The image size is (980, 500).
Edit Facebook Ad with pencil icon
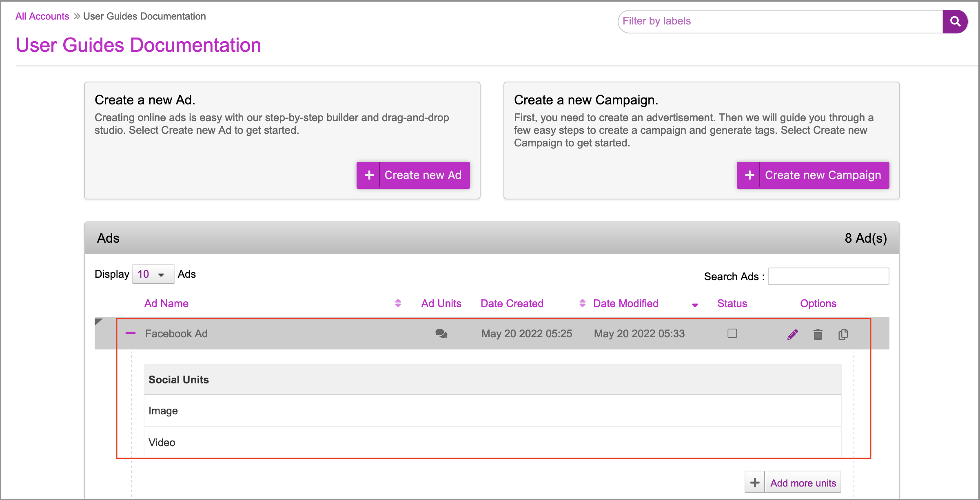tap(792, 334)
